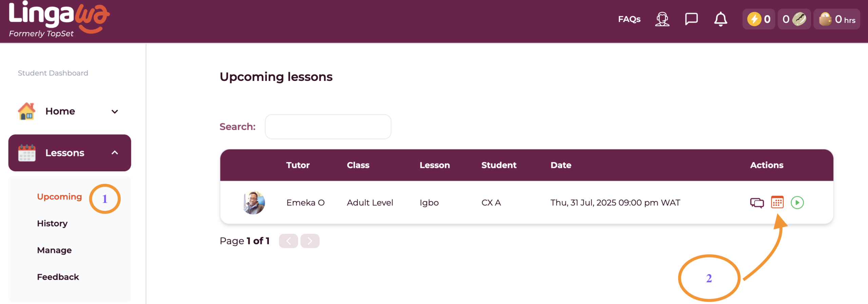Viewport: 868px width, 304px height.
Task: Open the FAQs link
Action: [x=629, y=19]
